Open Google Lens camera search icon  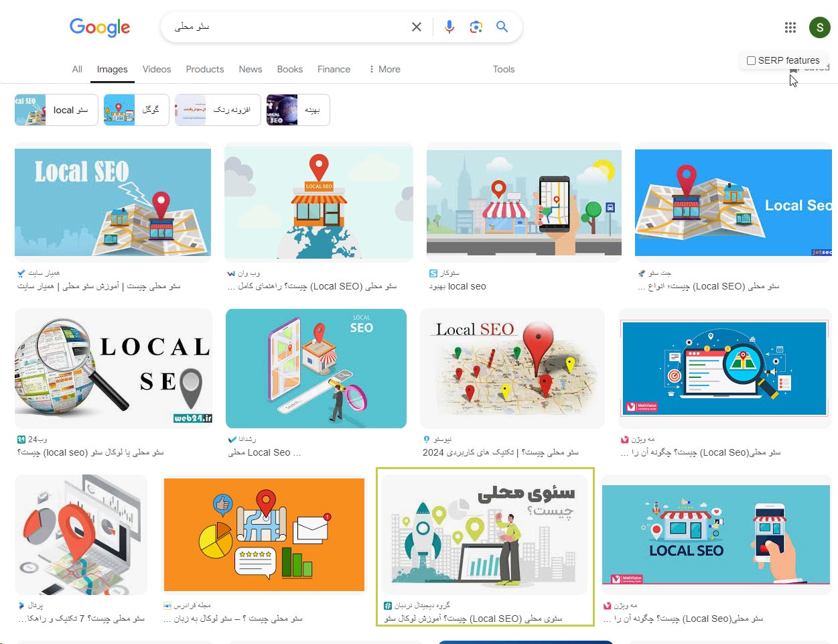pos(476,27)
